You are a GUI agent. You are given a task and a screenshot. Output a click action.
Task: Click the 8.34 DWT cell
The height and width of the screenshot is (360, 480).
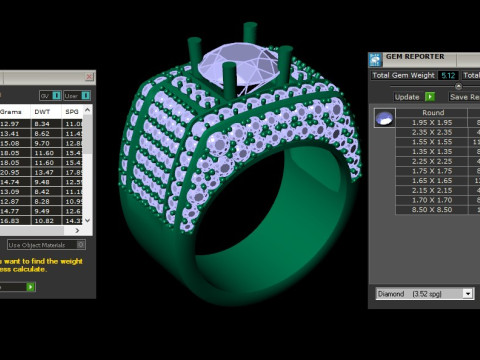[46, 124]
